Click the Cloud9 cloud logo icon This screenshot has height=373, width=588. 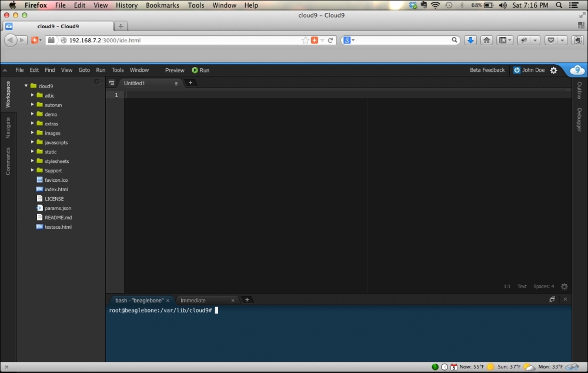pos(577,70)
